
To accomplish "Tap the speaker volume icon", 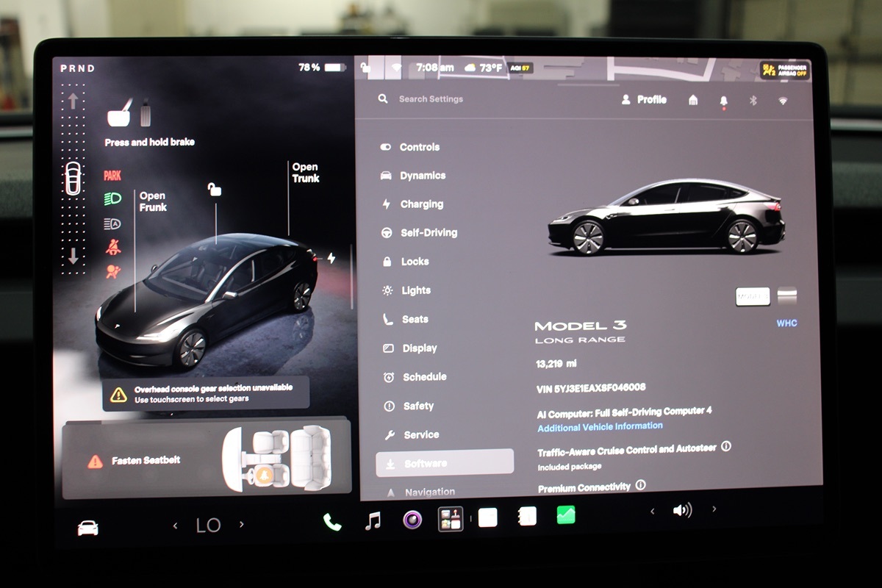I will (x=682, y=510).
